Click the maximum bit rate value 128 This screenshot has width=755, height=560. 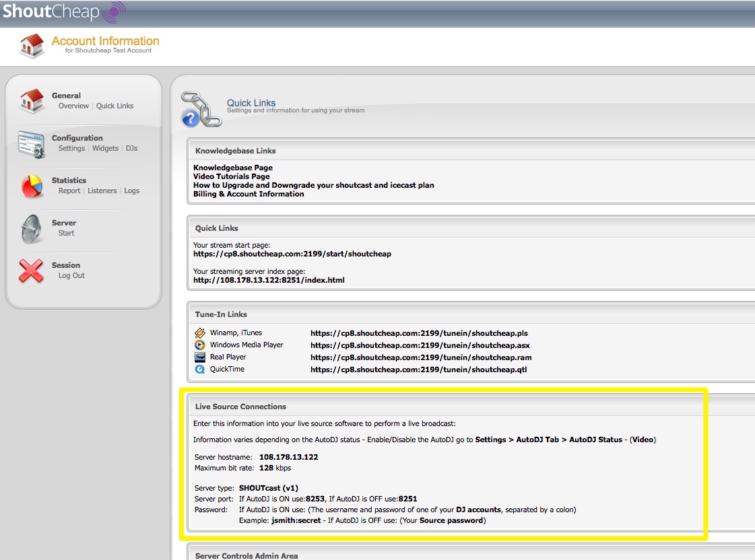coord(266,468)
